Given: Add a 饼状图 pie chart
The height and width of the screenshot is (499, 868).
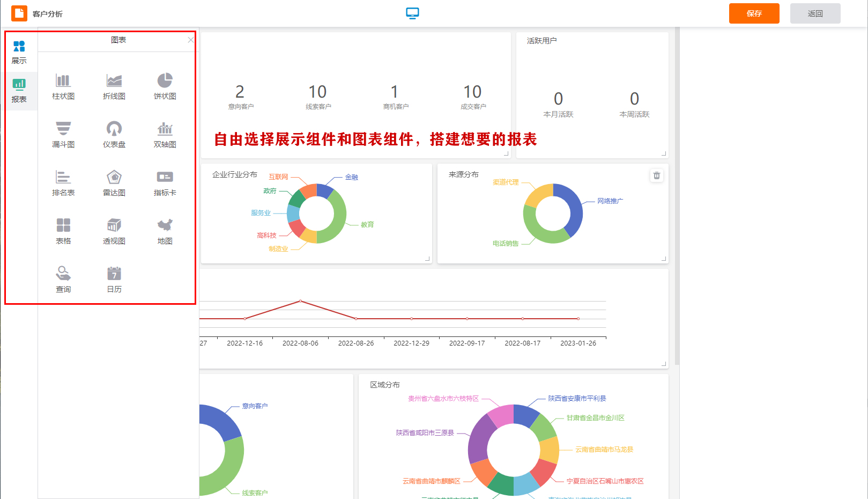Looking at the screenshot, I should [164, 86].
